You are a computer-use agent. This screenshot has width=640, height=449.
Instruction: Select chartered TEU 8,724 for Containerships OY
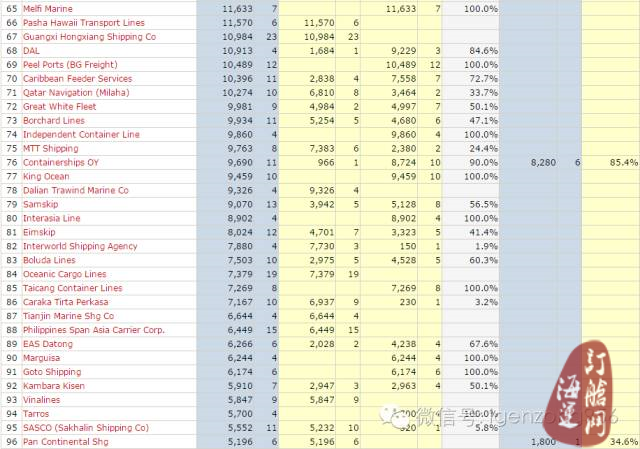pos(404,162)
